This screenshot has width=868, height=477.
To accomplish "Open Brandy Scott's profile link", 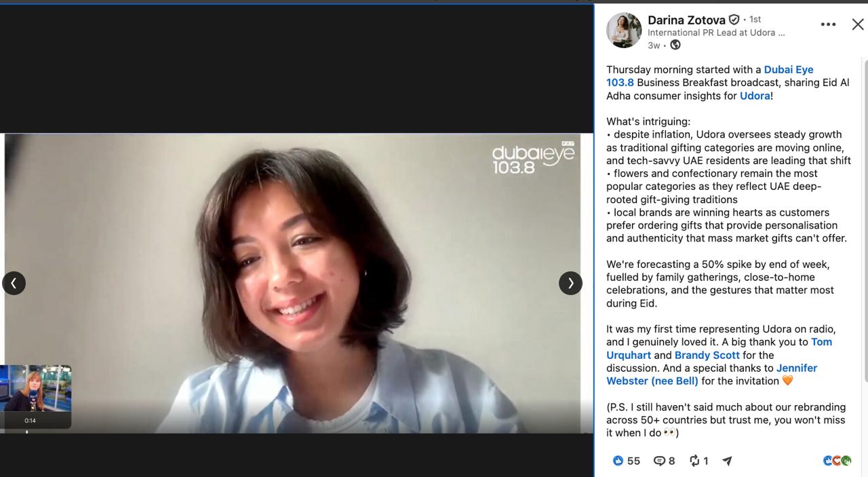I will 707,355.
